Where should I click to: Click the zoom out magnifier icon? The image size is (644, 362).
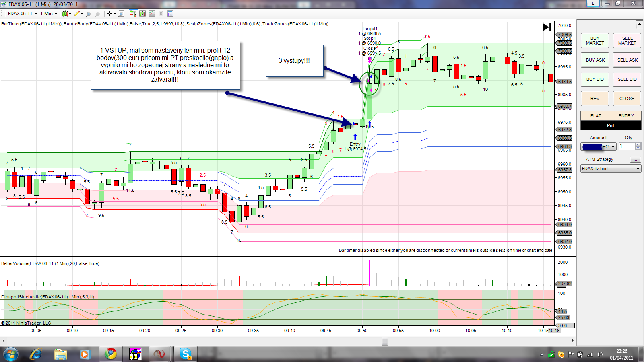tap(98, 14)
